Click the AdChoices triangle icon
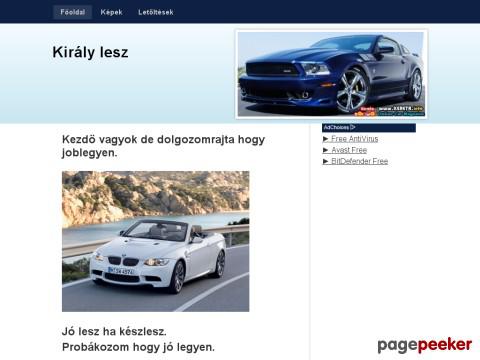 [353, 127]
